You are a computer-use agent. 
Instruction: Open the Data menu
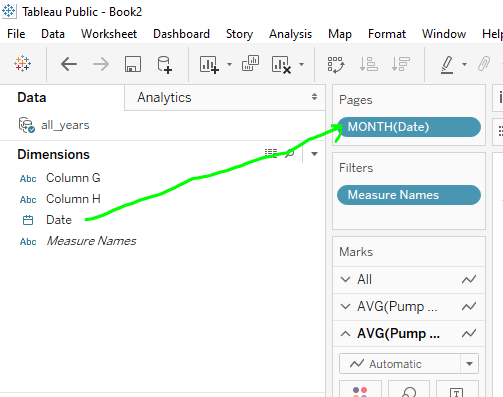53,34
